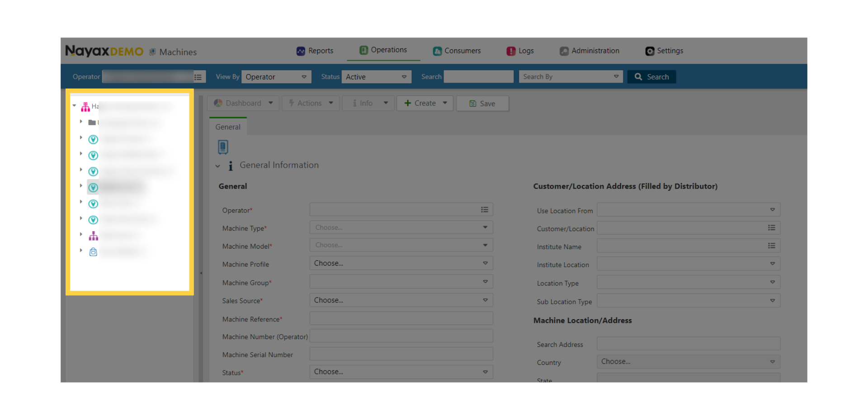Expand the folder row in the tree
Image resolution: width=868 pixels, height=420 pixels.
click(81, 122)
